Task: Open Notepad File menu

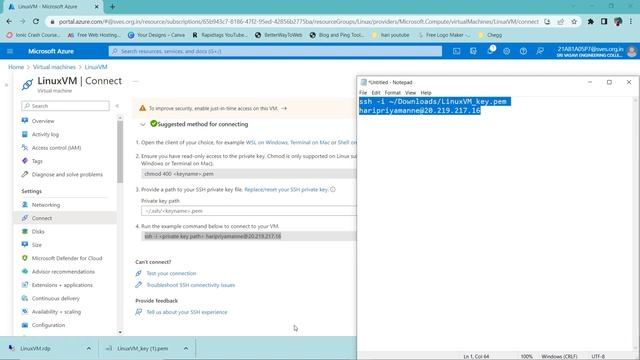Action: click(363, 93)
